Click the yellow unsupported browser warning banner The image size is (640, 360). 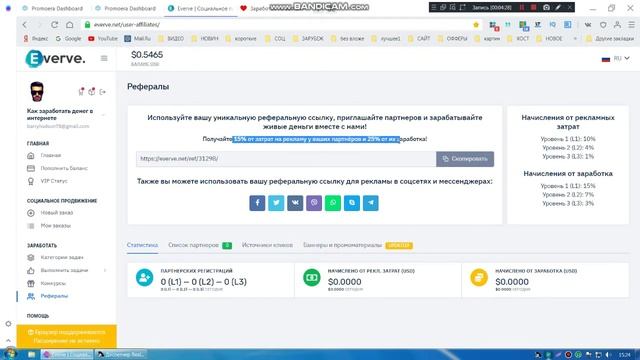67,336
